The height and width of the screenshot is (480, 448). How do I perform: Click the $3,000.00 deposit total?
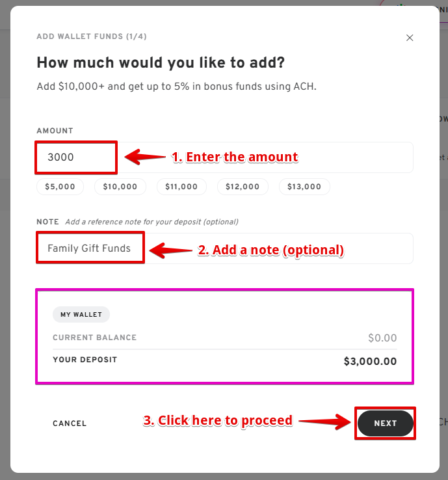(370, 362)
